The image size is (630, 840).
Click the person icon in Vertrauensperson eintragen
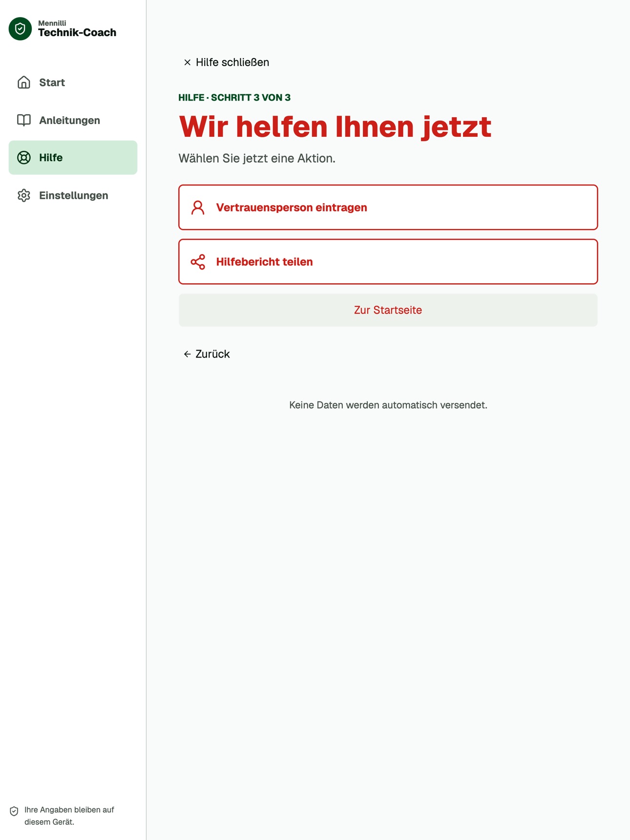coord(198,208)
